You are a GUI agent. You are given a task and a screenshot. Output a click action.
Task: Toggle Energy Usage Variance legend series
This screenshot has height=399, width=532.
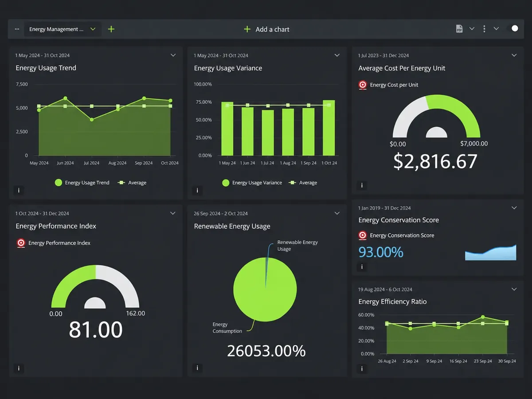click(252, 183)
